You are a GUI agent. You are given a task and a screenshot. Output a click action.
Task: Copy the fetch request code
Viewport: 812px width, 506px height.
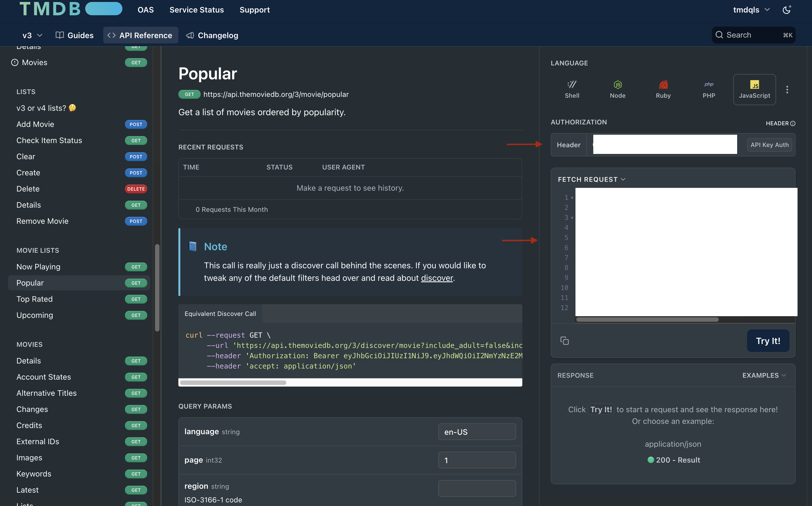(x=564, y=341)
